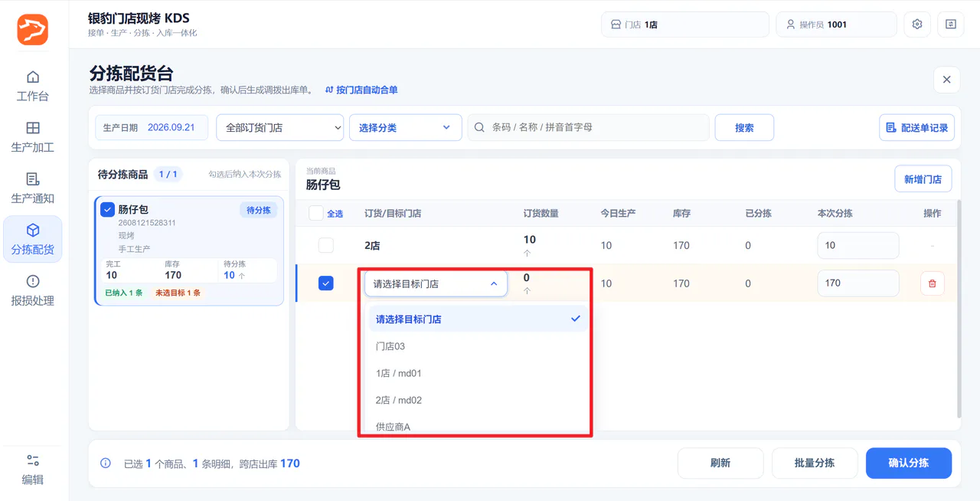This screenshot has height=501, width=980.
Task: Click the red delete icon in the 170 row
Action: point(932,283)
